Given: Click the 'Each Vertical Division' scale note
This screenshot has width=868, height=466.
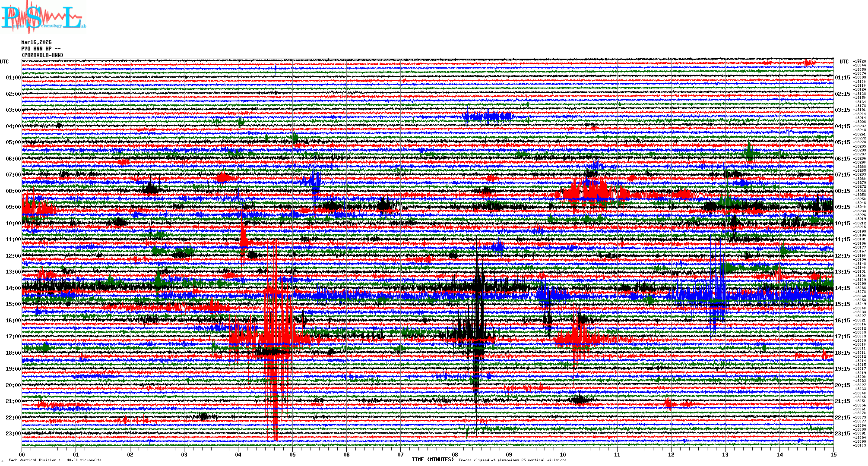Looking at the screenshot, I should [x=55, y=460].
